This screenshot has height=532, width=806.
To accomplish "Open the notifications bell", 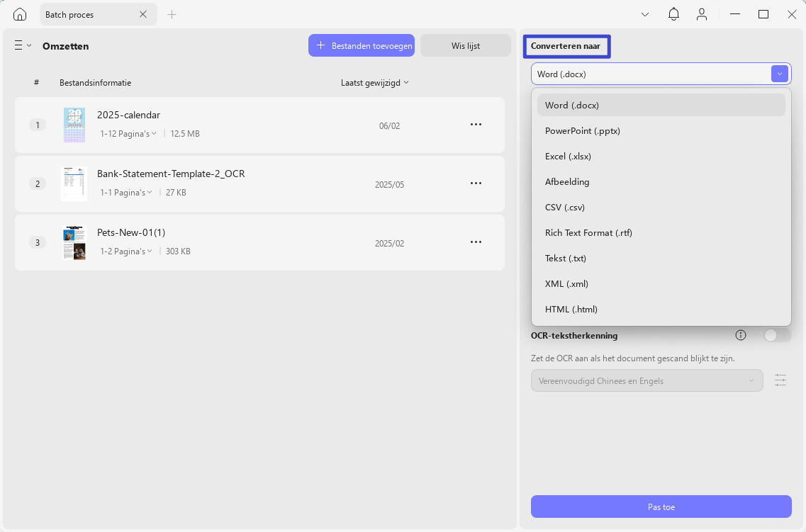I will 673,14.
